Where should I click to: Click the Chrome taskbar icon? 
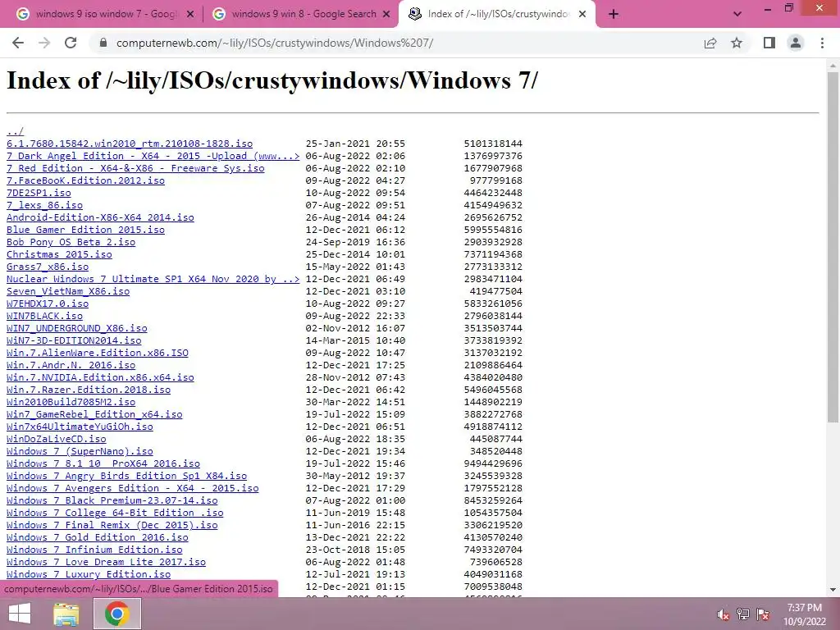tap(117, 614)
